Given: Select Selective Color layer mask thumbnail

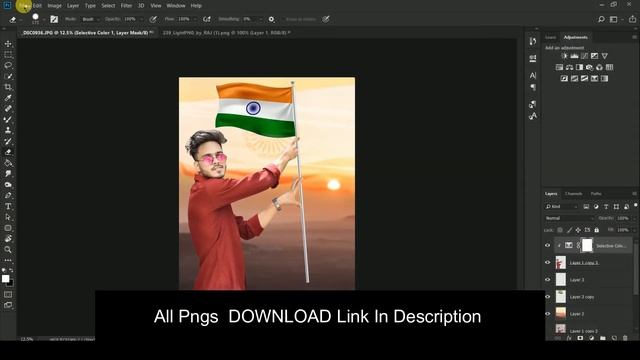Looking at the screenshot, I should tap(587, 245).
